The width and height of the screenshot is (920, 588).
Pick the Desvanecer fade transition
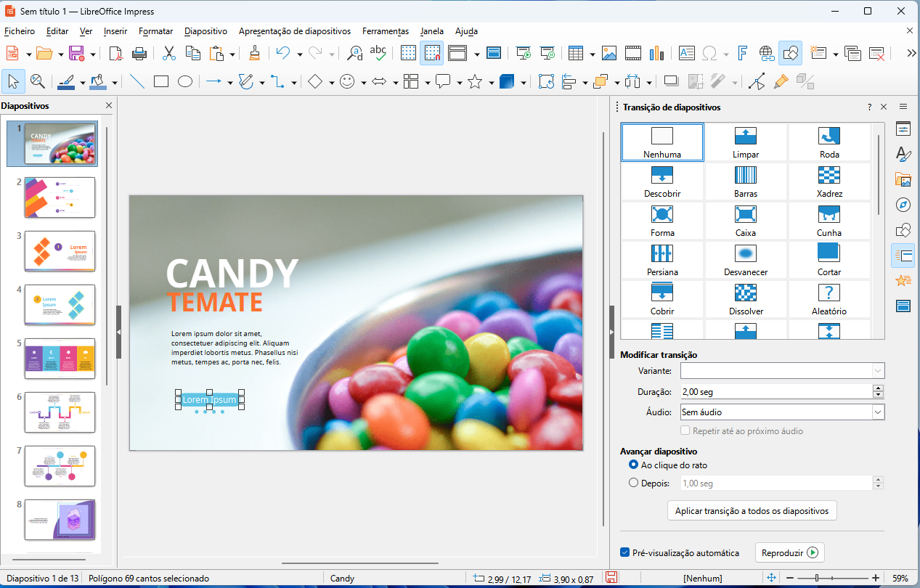coord(746,260)
